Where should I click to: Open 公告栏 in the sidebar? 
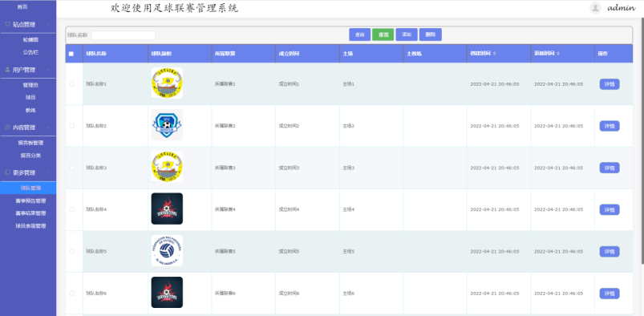click(30, 52)
